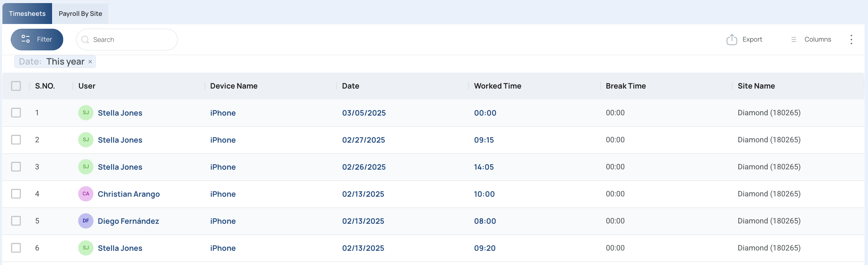Open the three-dot more options menu

pyautogui.click(x=851, y=40)
